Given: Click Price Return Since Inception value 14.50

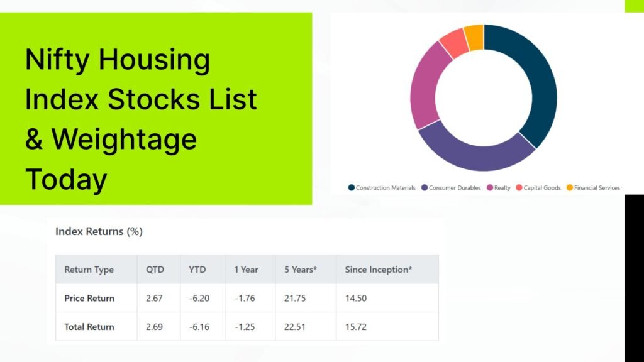Looking at the screenshot, I should tap(356, 299).
